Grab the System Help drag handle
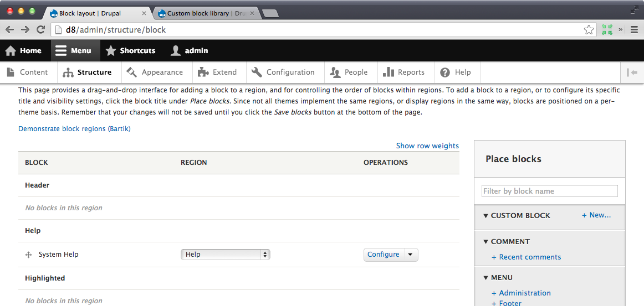 29,255
